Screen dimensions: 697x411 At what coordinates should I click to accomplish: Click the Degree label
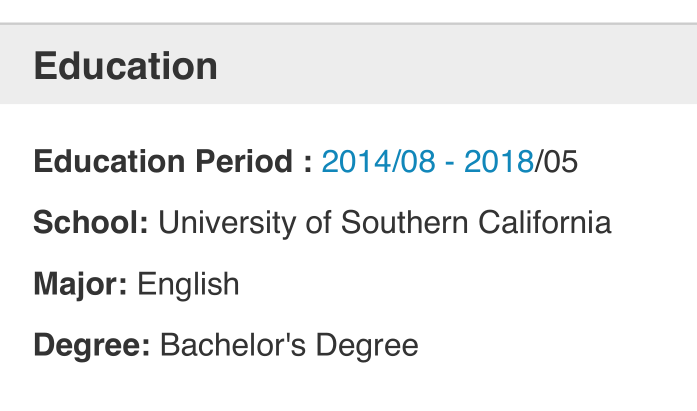[x=92, y=346]
